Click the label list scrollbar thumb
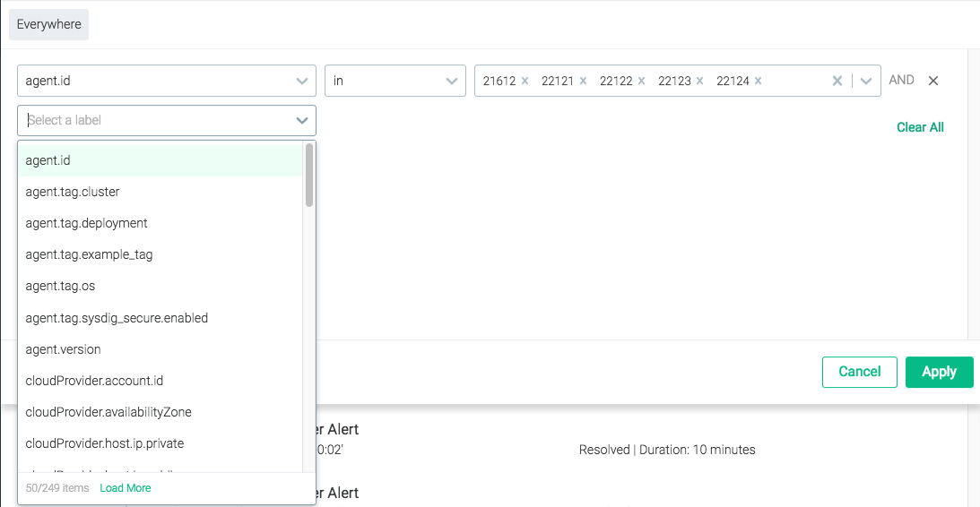 coord(309,176)
